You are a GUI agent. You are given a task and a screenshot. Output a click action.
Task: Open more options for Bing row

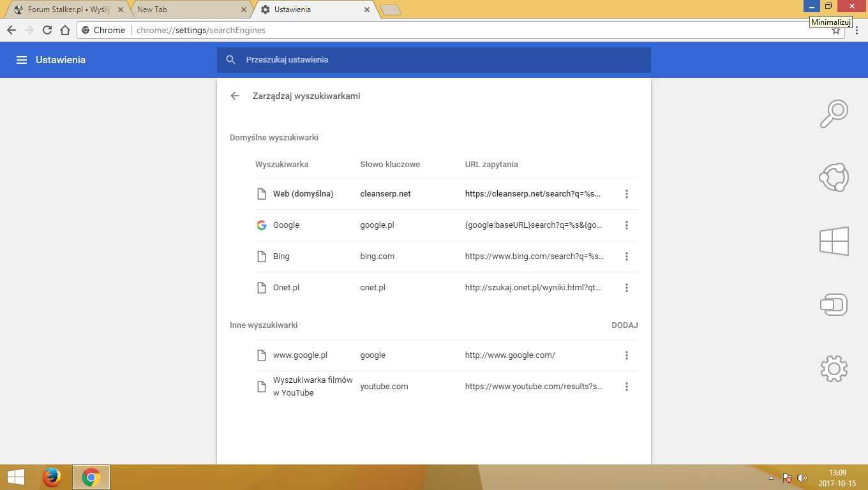(x=627, y=256)
